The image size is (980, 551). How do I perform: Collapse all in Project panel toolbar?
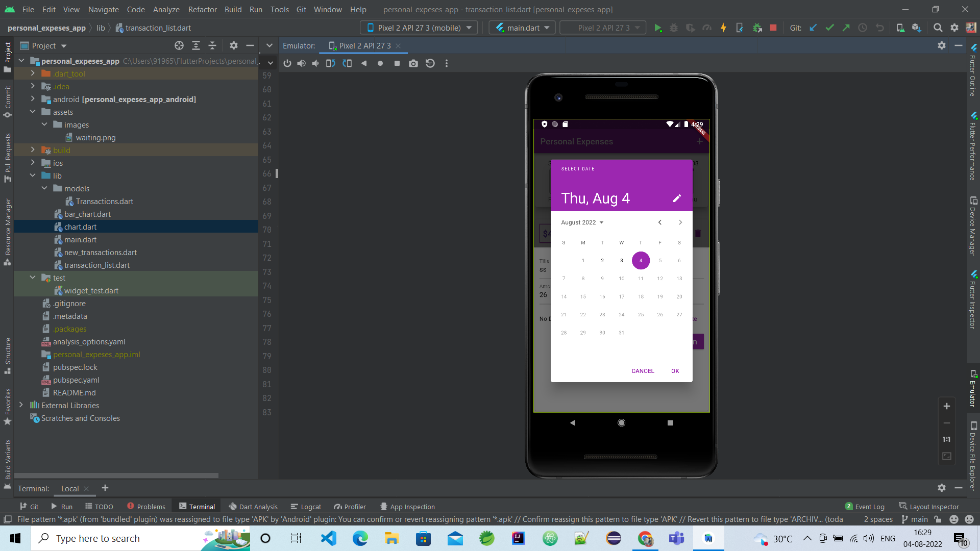212,46
